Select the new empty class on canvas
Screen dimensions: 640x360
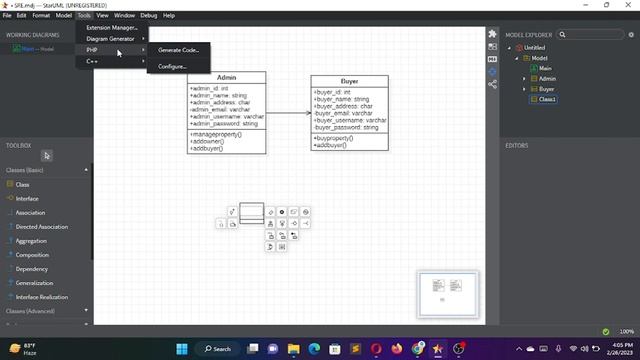tap(251, 213)
